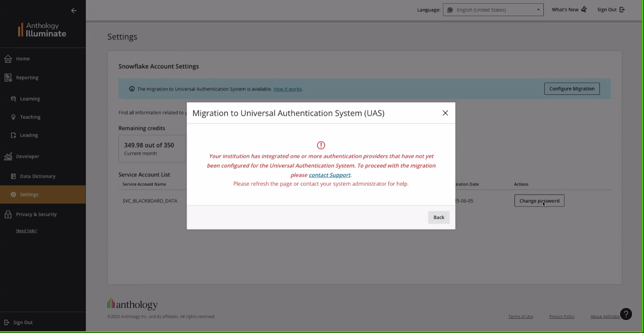644x333 pixels.
Task: Click the globe icon in language selector
Action: coord(450,10)
